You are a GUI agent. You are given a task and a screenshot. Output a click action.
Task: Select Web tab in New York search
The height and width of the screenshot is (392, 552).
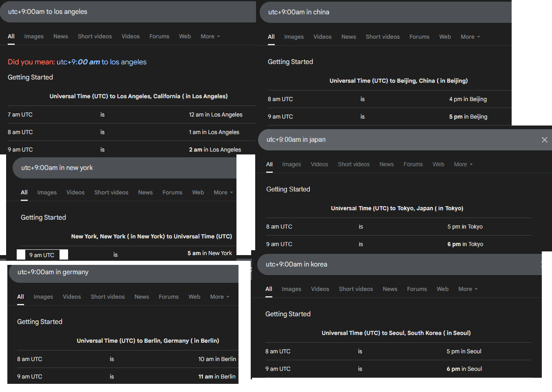click(198, 192)
